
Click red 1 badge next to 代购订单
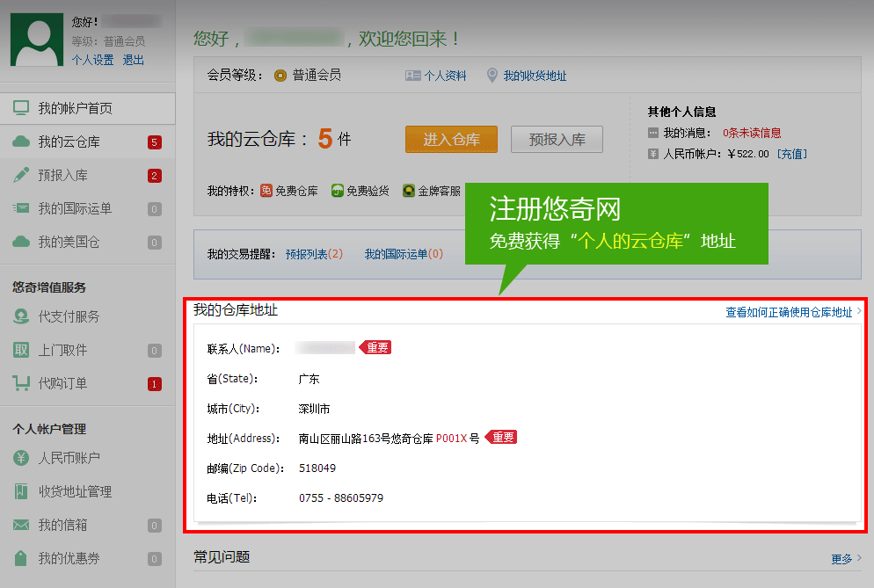[x=155, y=384]
